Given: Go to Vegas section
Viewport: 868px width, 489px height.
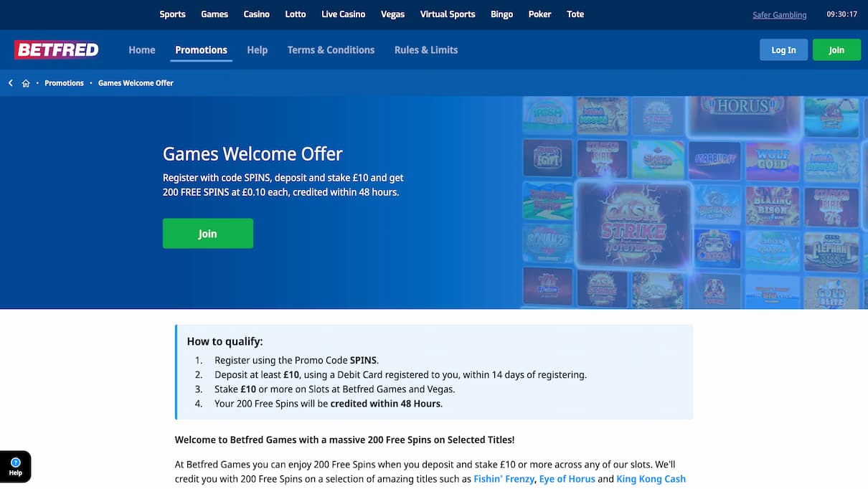Looking at the screenshot, I should point(392,14).
